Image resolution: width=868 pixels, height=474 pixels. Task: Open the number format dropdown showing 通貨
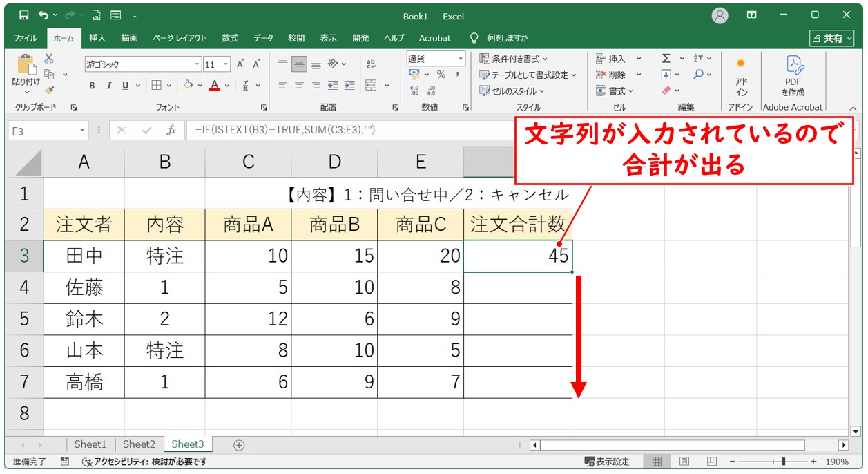point(460,59)
